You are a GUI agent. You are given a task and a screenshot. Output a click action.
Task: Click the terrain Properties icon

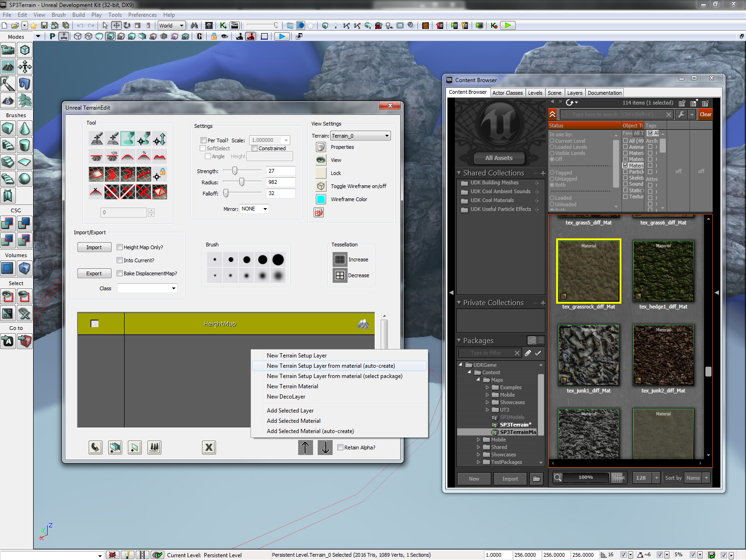(321, 147)
